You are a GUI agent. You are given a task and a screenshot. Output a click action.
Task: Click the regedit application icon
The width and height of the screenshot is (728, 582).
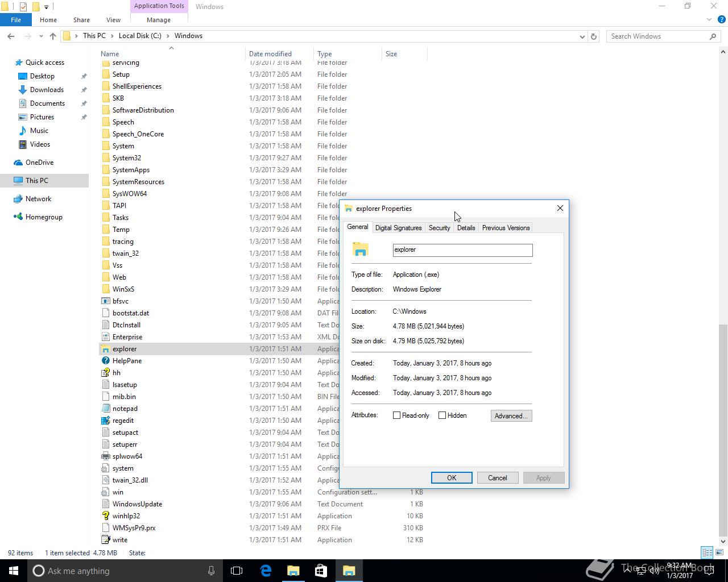[105, 421]
